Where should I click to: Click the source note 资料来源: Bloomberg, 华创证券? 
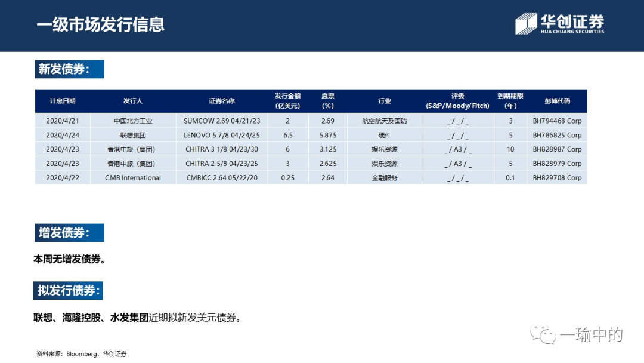tap(81, 354)
